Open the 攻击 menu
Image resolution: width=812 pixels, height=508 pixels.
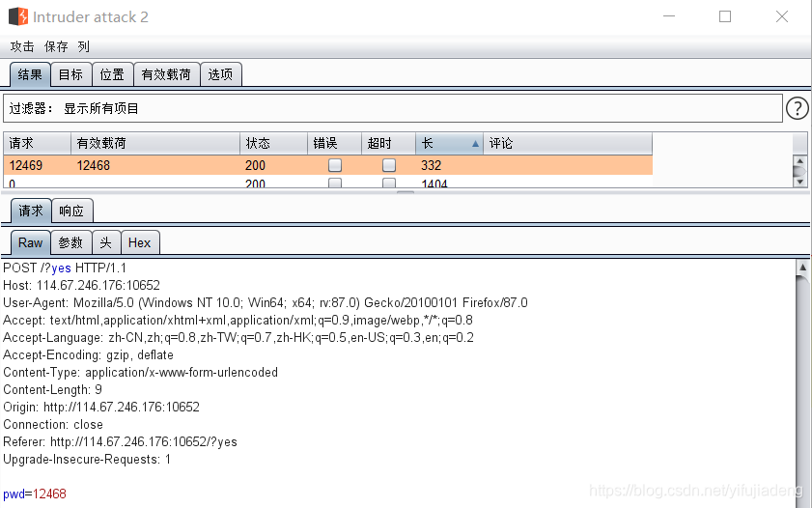pyautogui.click(x=22, y=46)
